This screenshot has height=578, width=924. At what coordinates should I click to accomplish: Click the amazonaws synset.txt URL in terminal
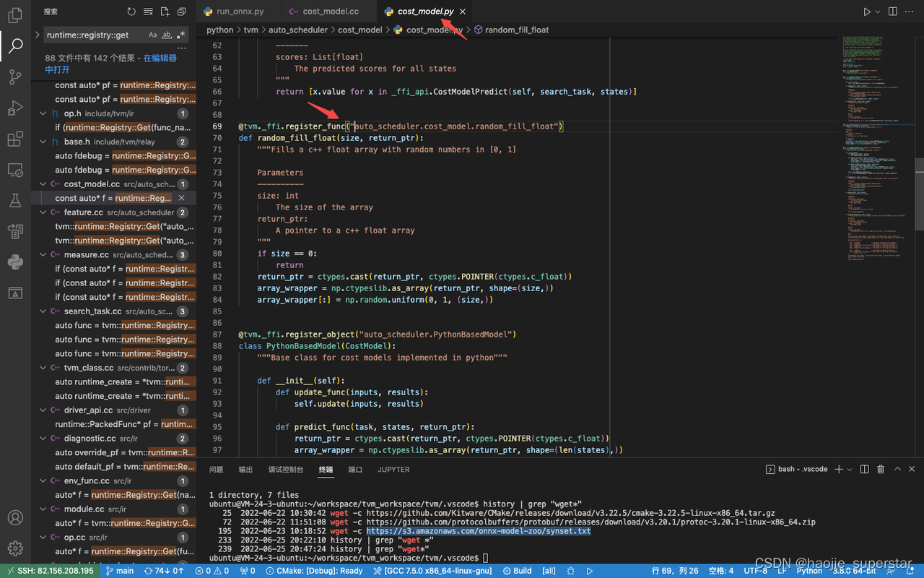(x=479, y=531)
